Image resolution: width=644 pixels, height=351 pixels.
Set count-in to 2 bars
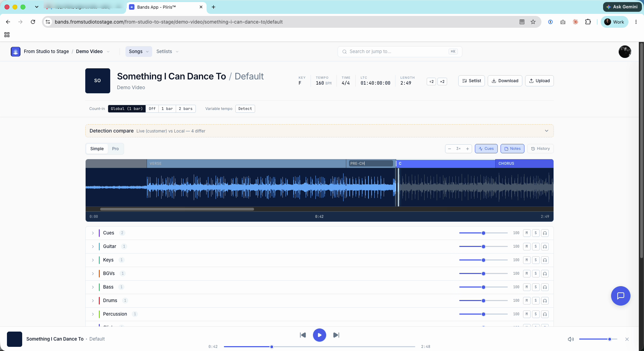coord(186,109)
